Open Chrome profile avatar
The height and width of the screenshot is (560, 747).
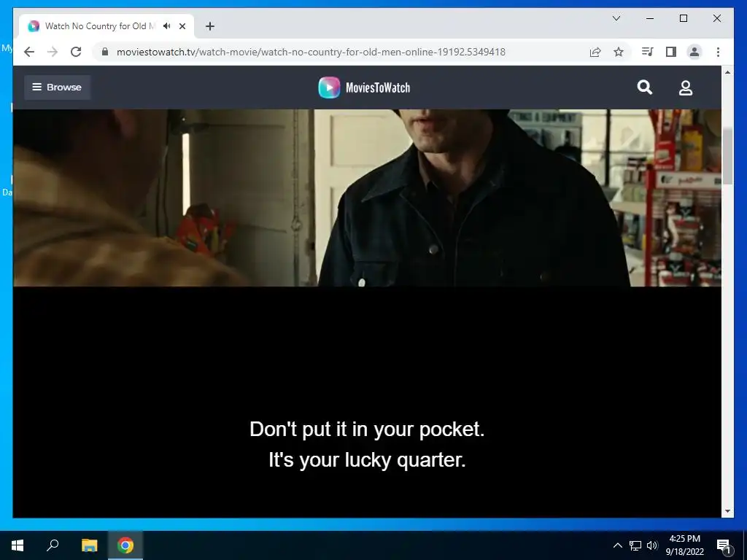coord(694,52)
